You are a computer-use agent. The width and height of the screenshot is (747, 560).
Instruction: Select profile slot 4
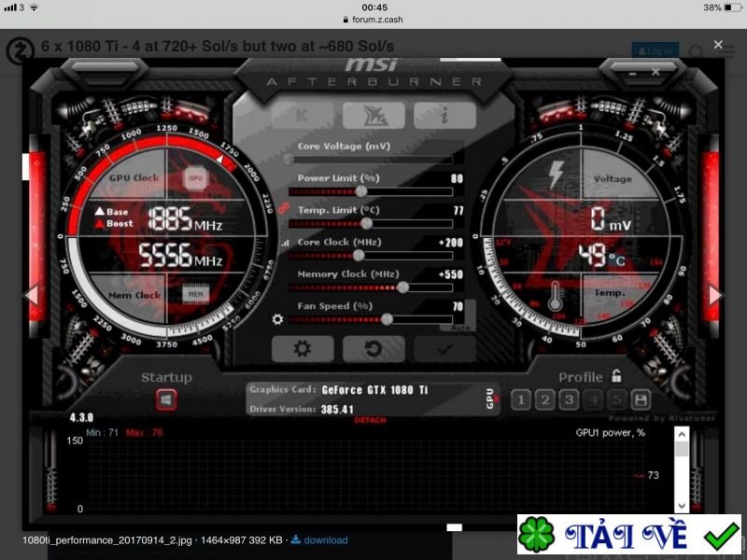pyautogui.click(x=593, y=400)
